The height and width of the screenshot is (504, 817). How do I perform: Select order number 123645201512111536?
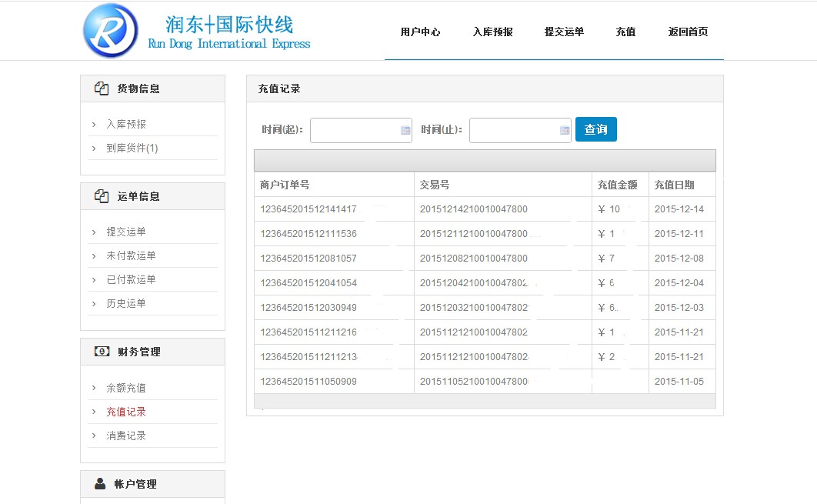[308, 233]
